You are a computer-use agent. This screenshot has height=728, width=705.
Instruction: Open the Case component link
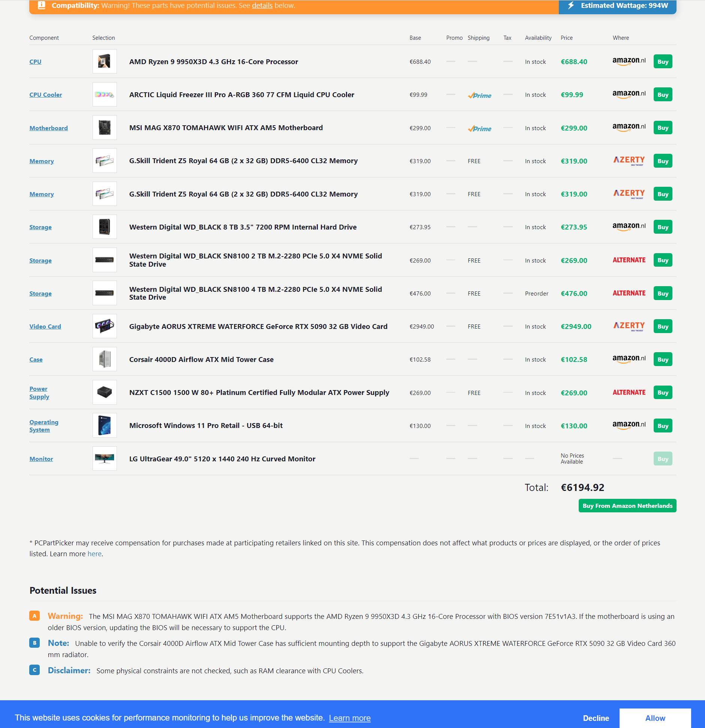click(x=36, y=359)
